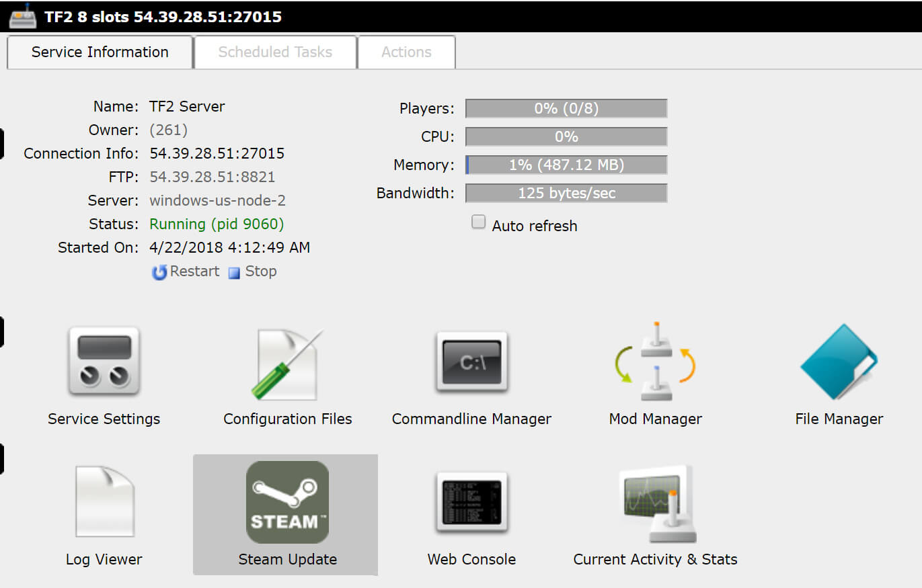Open the Mod Manager icon
922x588 pixels.
[x=655, y=362]
